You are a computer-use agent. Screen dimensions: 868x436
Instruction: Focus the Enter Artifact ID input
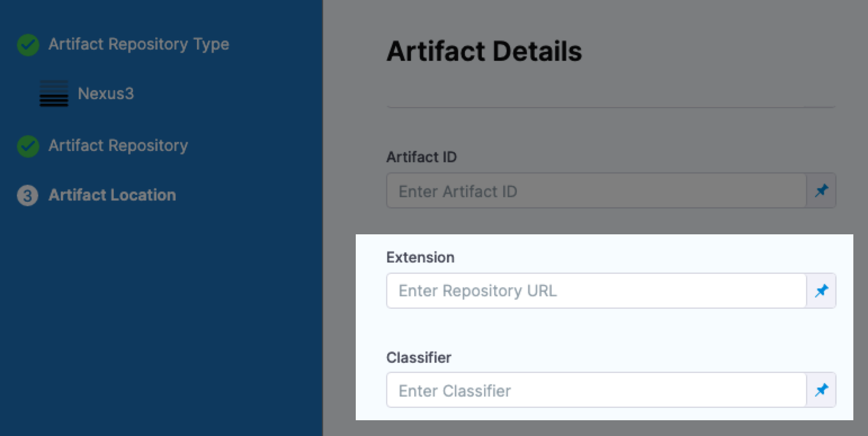coord(596,191)
